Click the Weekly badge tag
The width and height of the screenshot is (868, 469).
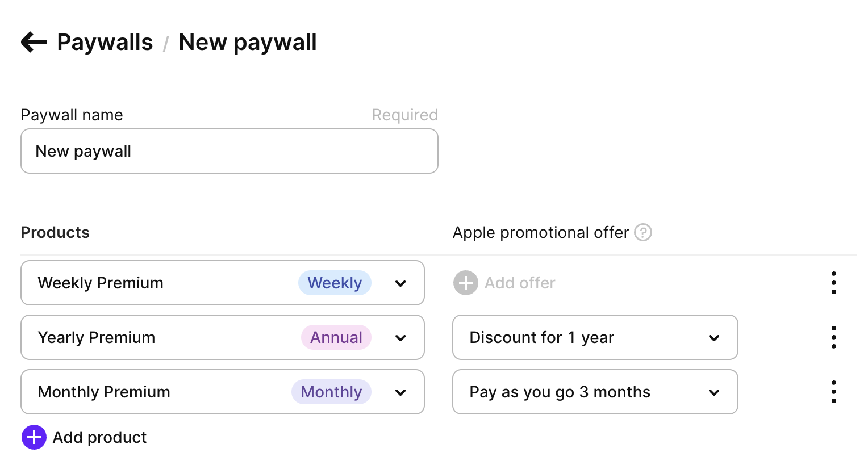click(x=335, y=283)
